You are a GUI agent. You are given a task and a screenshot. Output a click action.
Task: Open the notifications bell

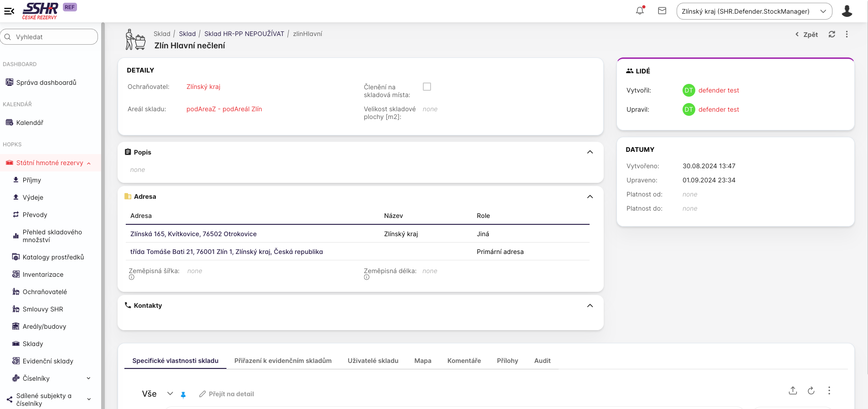640,11
